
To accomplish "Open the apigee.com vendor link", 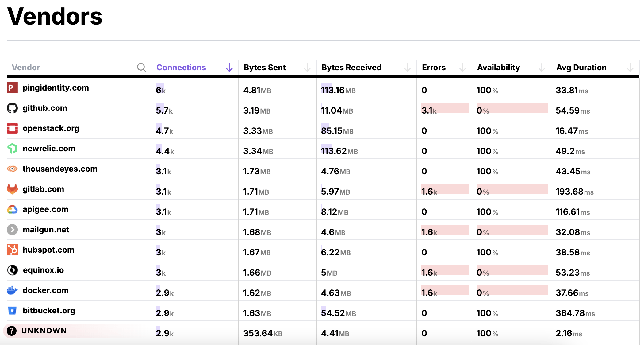I will point(45,209).
